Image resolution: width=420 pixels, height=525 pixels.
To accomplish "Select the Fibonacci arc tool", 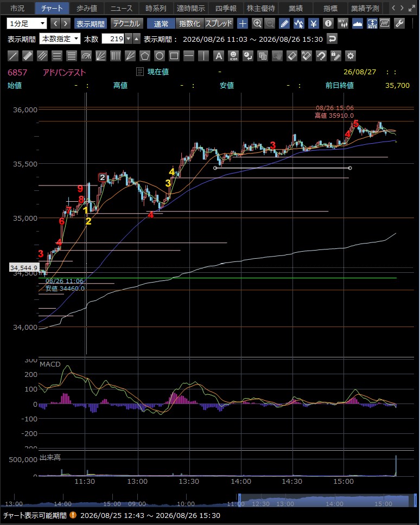I will tap(86, 56).
